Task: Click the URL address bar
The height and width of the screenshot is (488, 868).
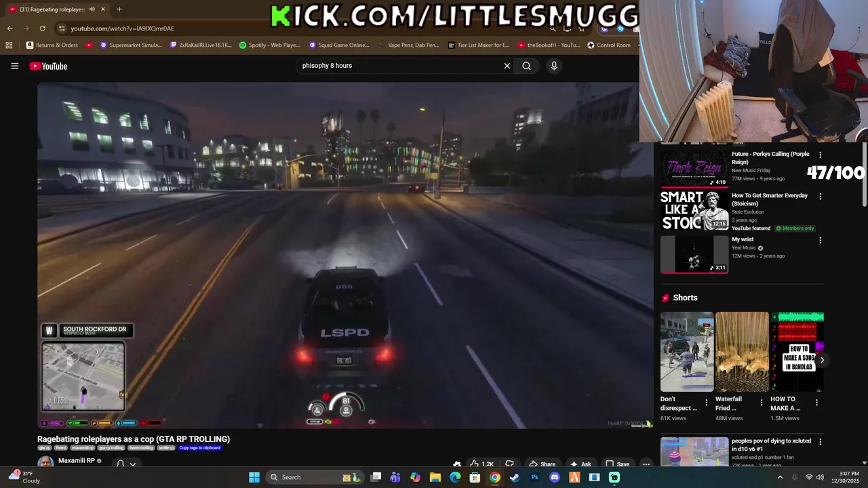Action: [x=305, y=28]
